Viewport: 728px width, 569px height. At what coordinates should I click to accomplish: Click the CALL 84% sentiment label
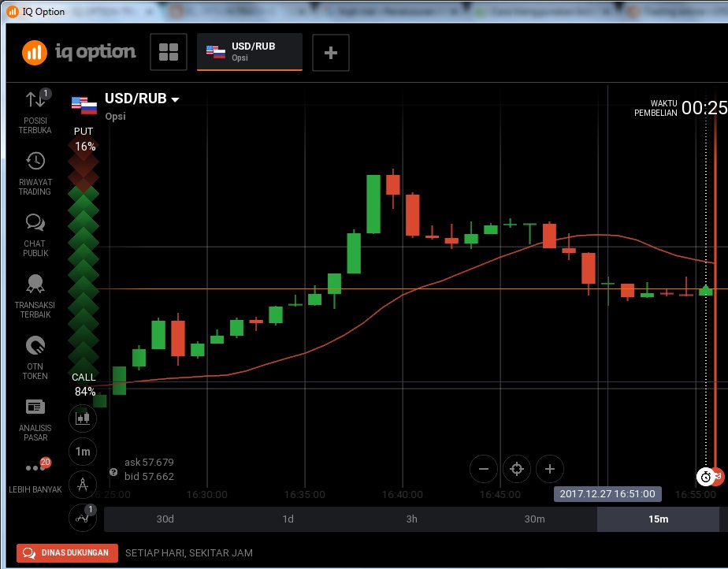84,384
